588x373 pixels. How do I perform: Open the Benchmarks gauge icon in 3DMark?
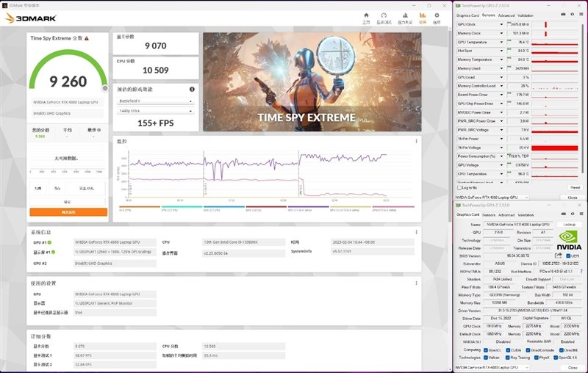pos(384,17)
